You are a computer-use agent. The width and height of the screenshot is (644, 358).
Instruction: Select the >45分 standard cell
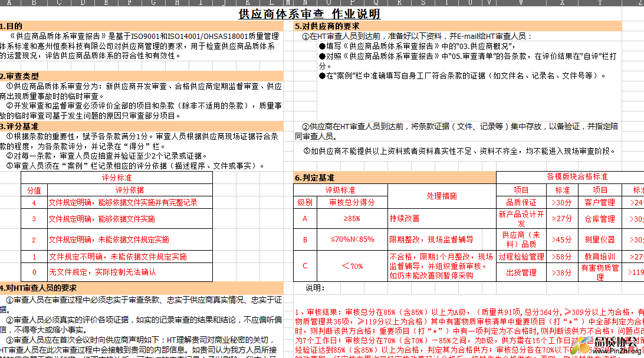coord(562,239)
